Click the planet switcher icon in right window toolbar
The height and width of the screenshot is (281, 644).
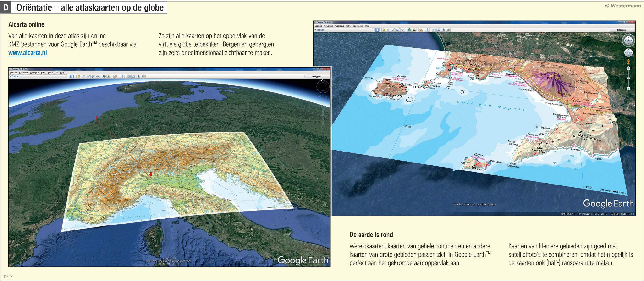[421, 30]
